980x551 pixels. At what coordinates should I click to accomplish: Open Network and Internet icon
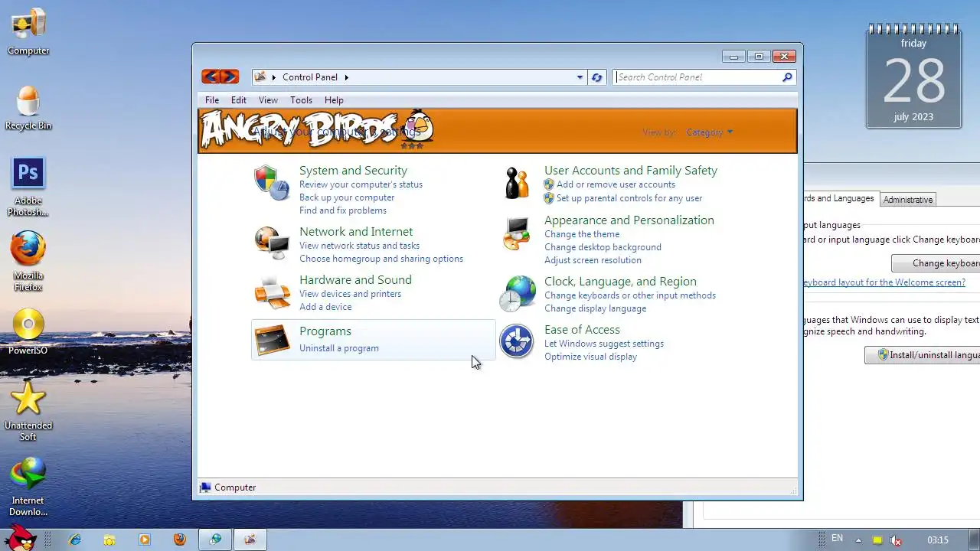click(x=271, y=243)
